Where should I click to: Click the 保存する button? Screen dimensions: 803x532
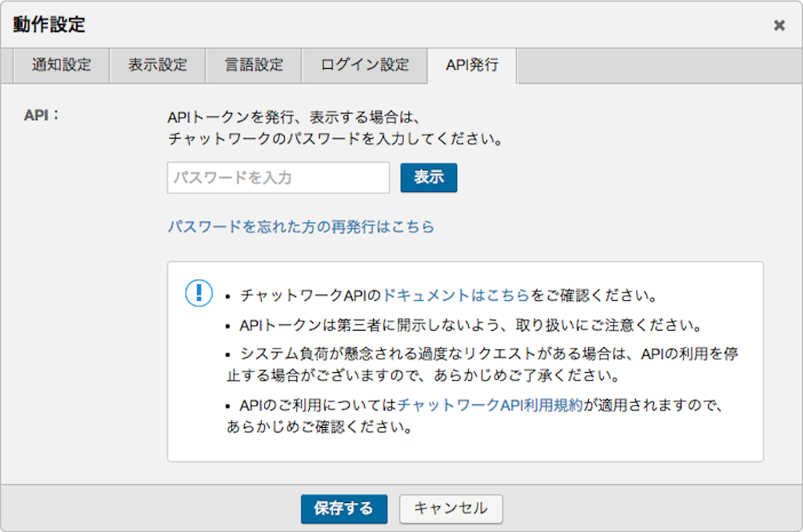343,508
